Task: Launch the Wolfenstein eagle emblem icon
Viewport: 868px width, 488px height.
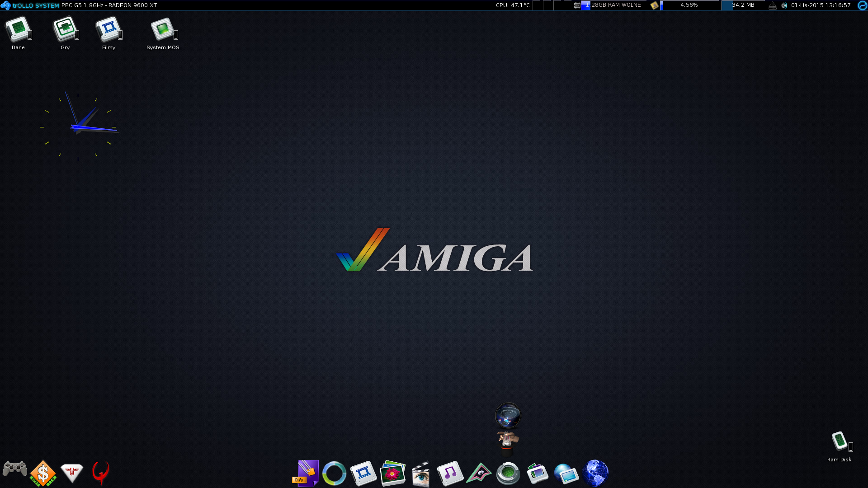Action: pos(72,473)
